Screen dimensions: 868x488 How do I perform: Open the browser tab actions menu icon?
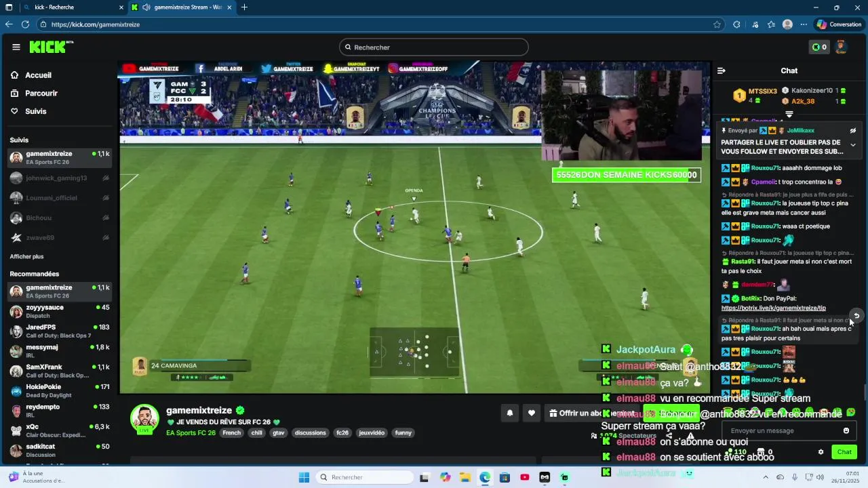(x=9, y=7)
